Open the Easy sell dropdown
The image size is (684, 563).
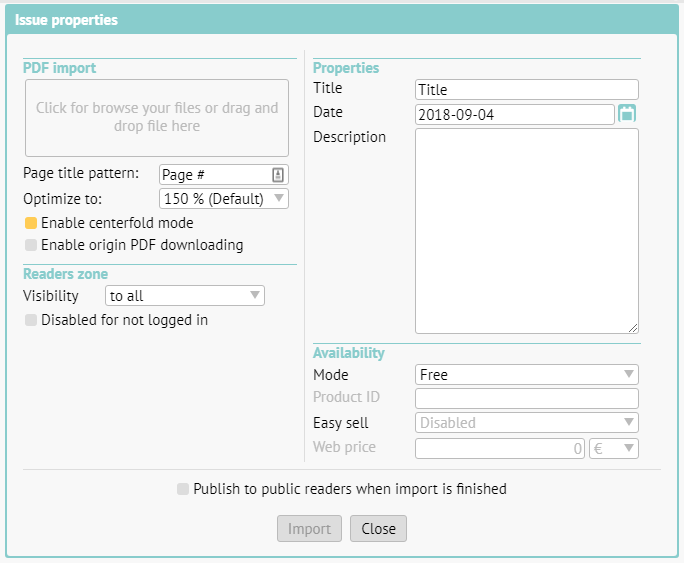pos(526,423)
